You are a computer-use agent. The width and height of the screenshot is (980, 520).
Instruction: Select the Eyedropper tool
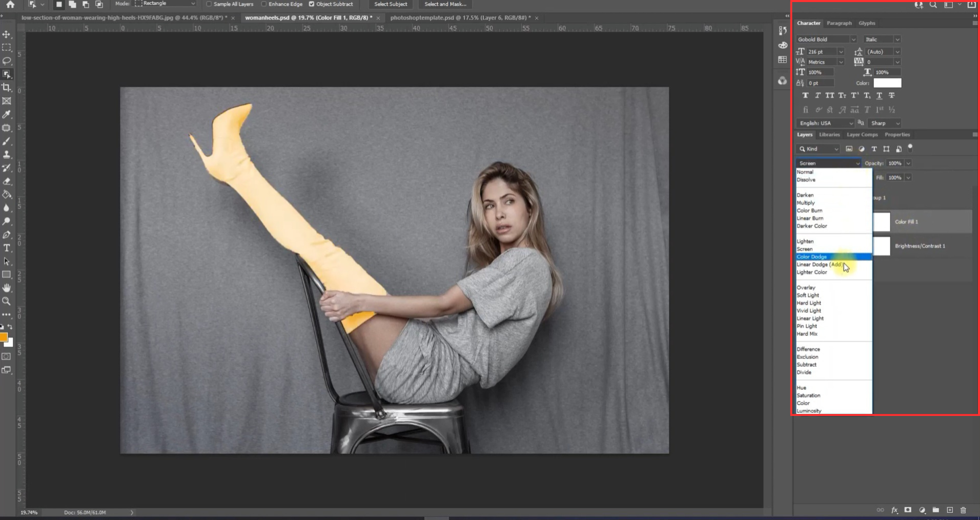click(7, 114)
